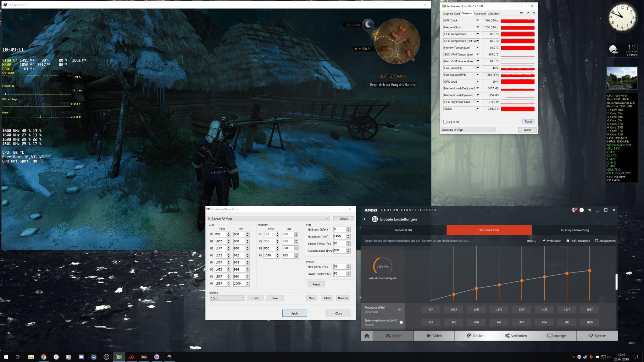Click Radeon favorites star icon

click(590, 210)
